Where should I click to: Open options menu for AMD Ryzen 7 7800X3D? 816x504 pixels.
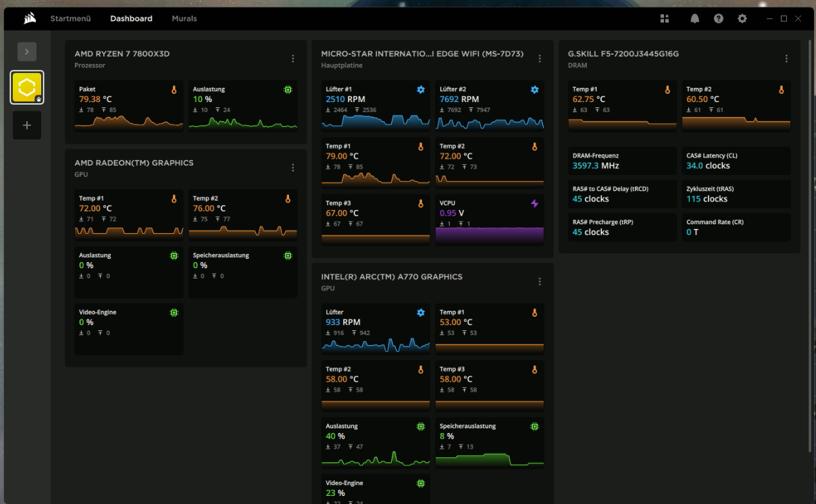click(x=292, y=59)
